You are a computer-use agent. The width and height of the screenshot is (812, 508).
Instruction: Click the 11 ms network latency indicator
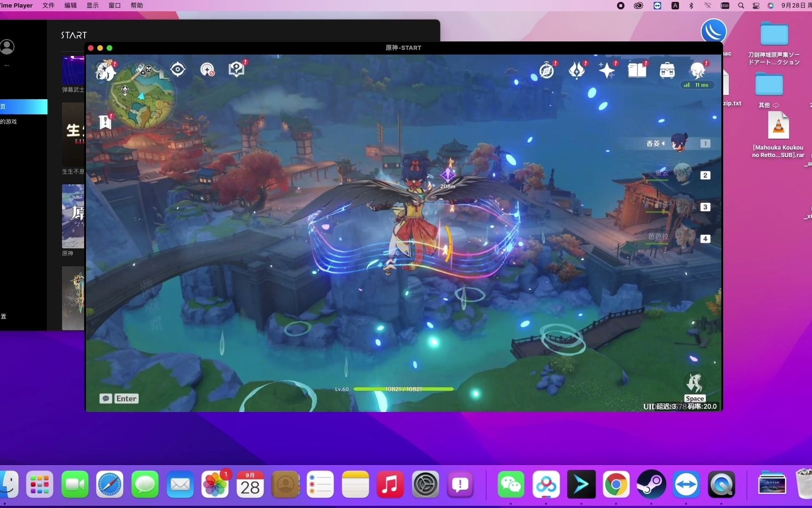[697, 85]
